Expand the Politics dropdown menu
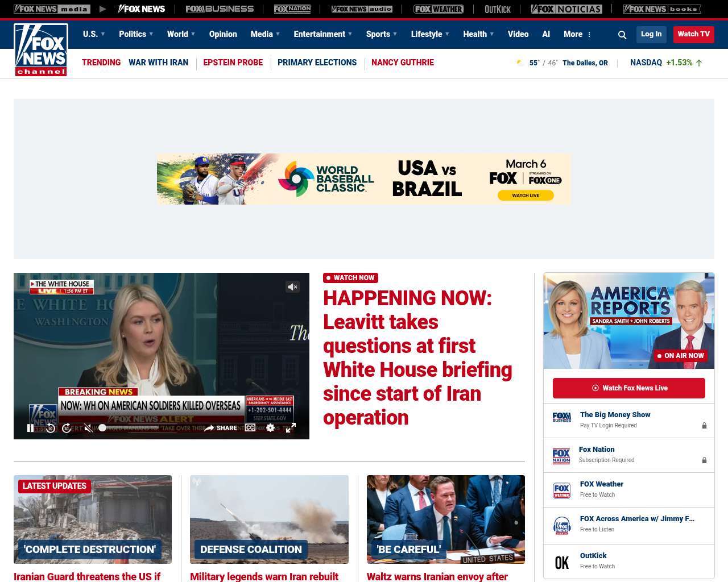This screenshot has width=728, height=582. 136,34
